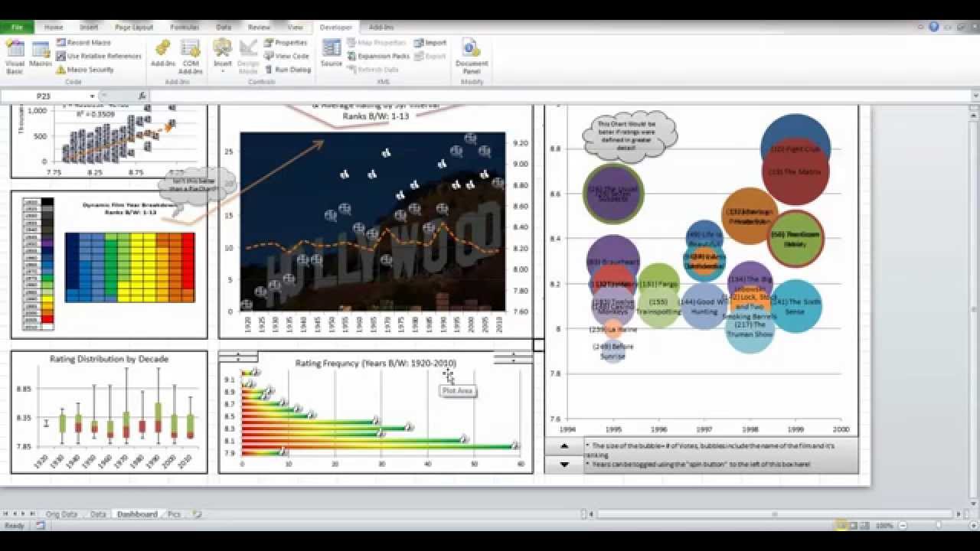The height and width of the screenshot is (551, 980).
Task: Switch to the Add-Ins tab
Action: tap(381, 27)
